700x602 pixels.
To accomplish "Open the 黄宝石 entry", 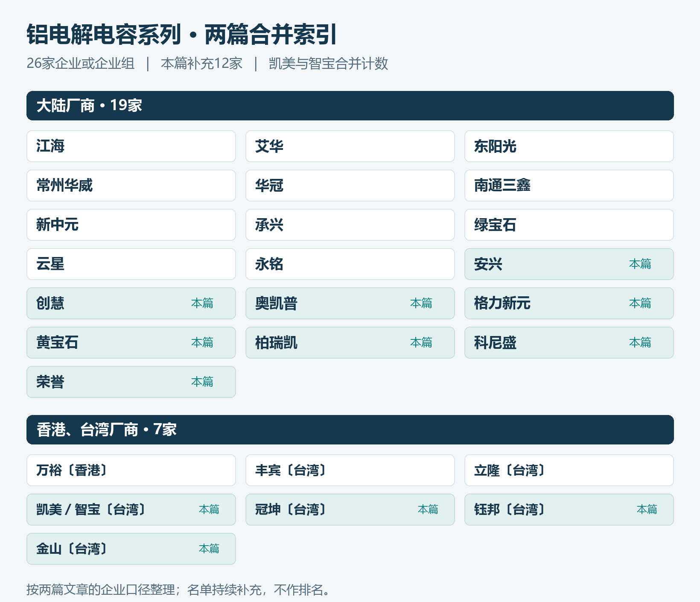I will pos(131,342).
